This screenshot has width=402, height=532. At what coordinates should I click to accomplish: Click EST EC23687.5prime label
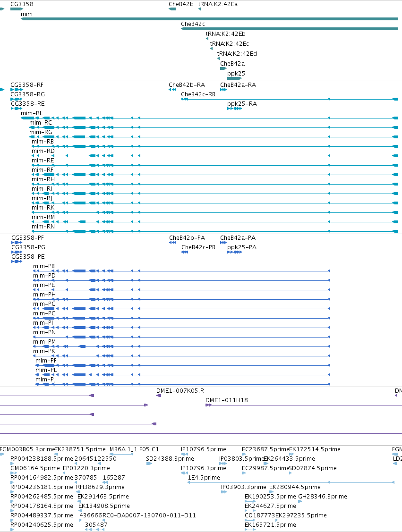[265, 449]
